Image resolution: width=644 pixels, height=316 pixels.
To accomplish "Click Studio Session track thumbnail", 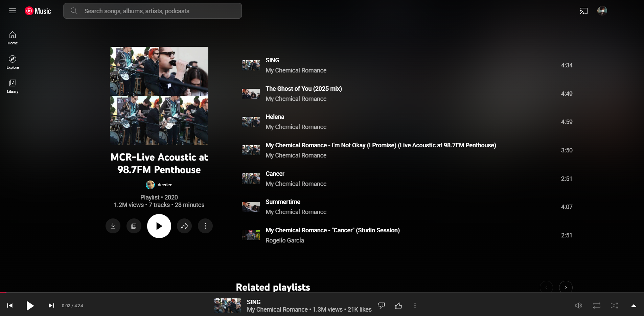I will click(x=251, y=235).
